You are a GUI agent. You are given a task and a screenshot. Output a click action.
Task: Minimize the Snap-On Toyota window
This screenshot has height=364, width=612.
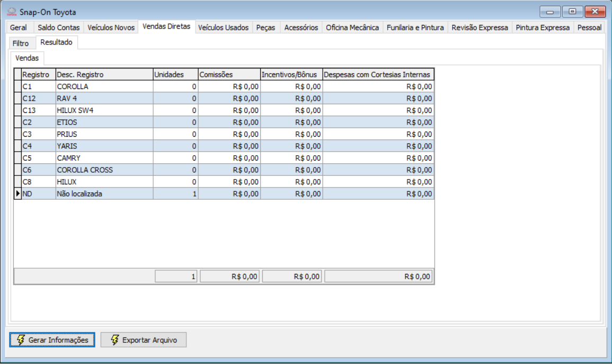point(550,12)
